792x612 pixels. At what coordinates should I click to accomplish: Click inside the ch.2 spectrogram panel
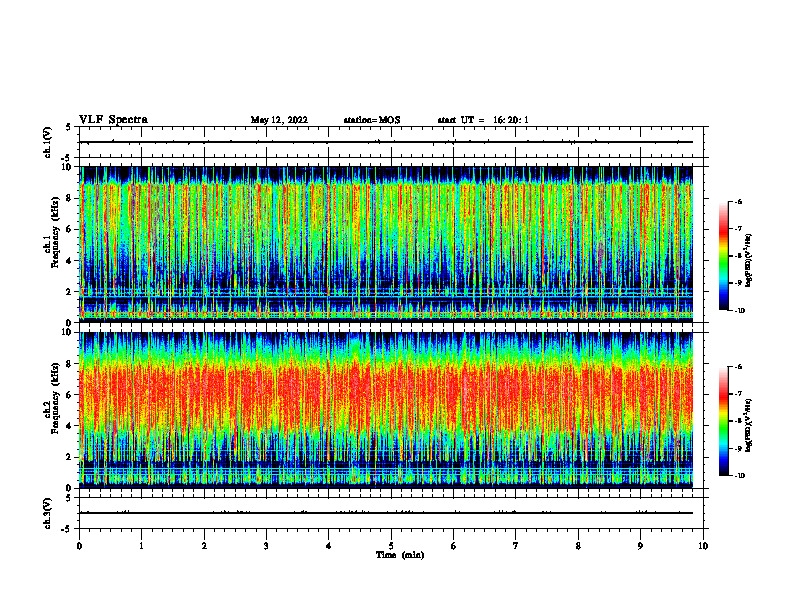pyautogui.click(x=386, y=410)
